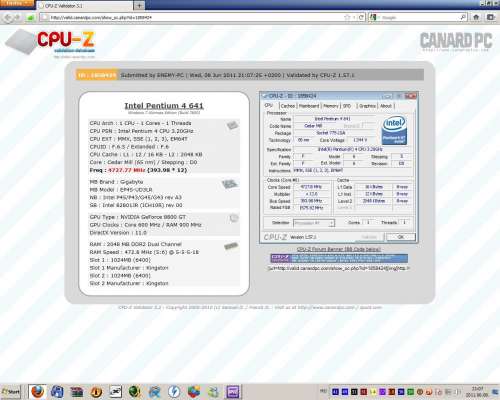Click the red 4727.77 MHz frequency value

126,170
